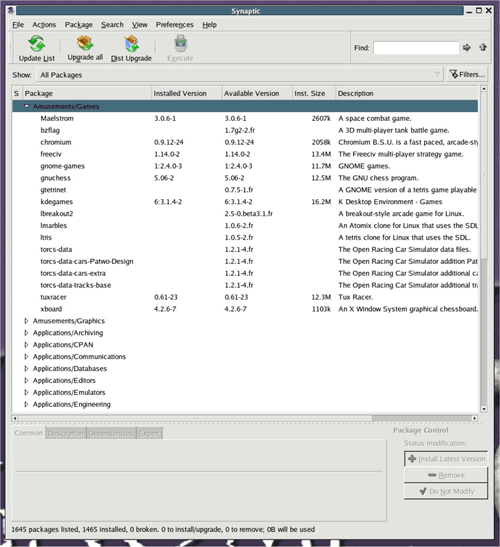Expand the Amusements/Graphics category
The image size is (500, 547).
click(26, 321)
